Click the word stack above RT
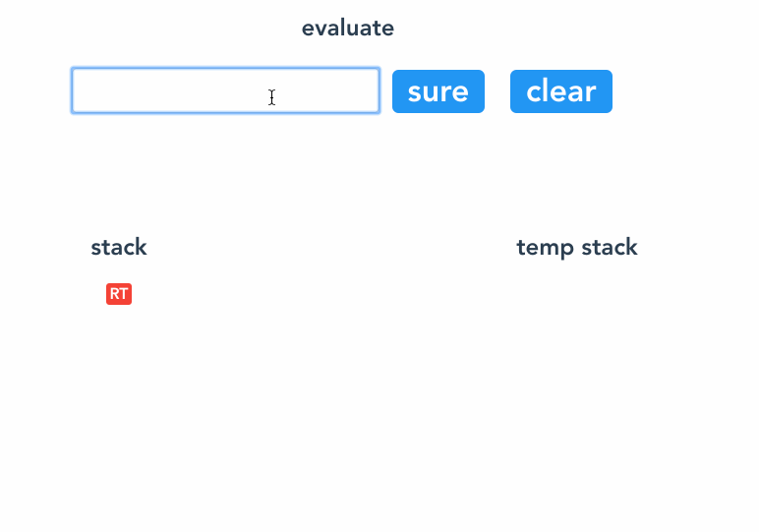759x532 pixels. [119, 247]
